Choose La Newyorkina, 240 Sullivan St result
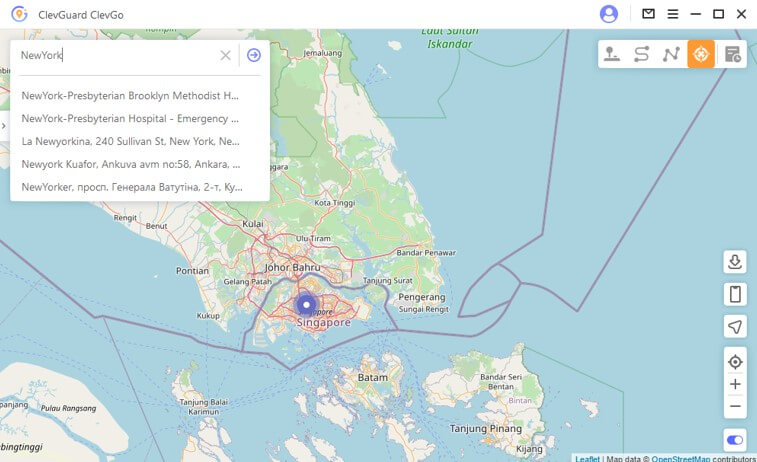This screenshot has width=757, height=462. [x=130, y=141]
